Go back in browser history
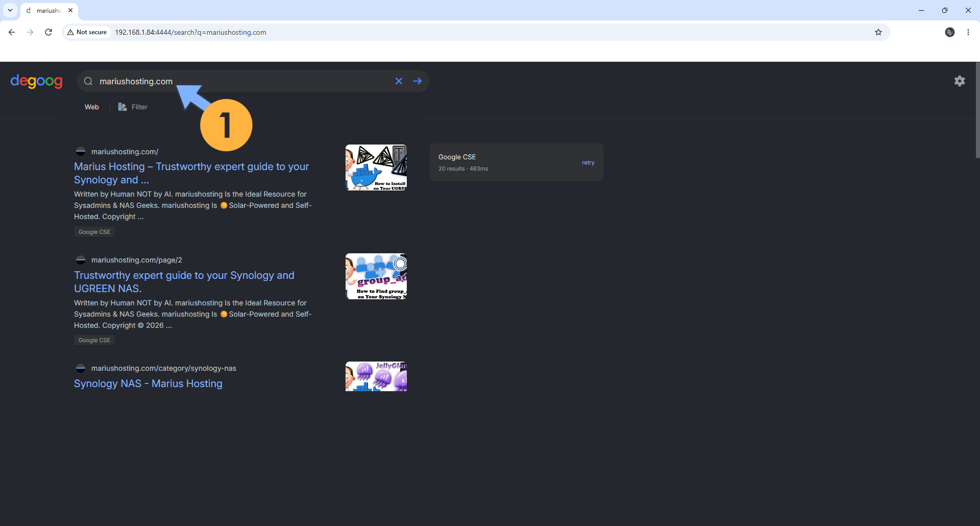 (12, 32)
